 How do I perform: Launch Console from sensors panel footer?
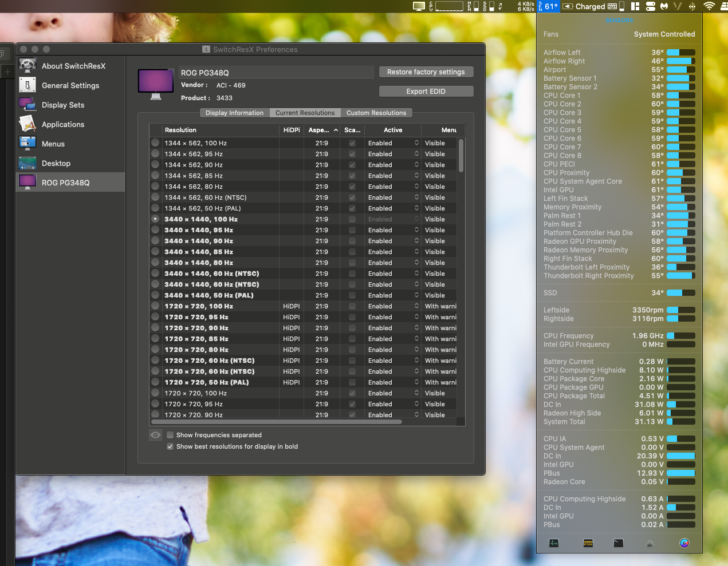[588, 543]
